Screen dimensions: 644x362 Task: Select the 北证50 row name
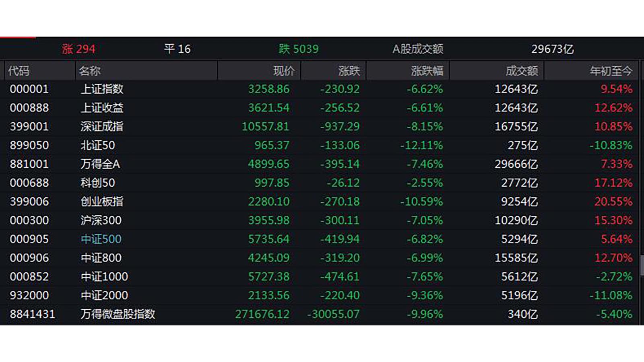coord(98,145)
